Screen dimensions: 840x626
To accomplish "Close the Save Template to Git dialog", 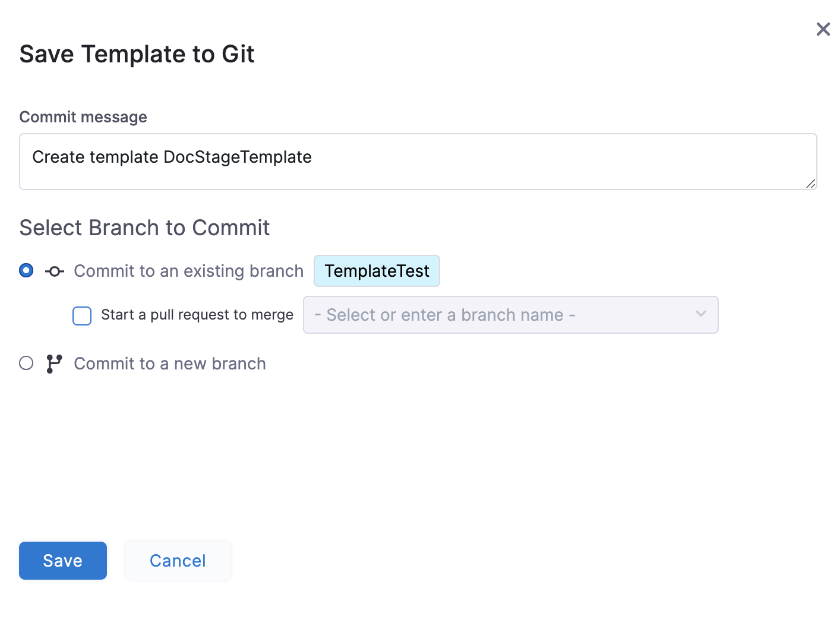I will click(x=823, y=29).
